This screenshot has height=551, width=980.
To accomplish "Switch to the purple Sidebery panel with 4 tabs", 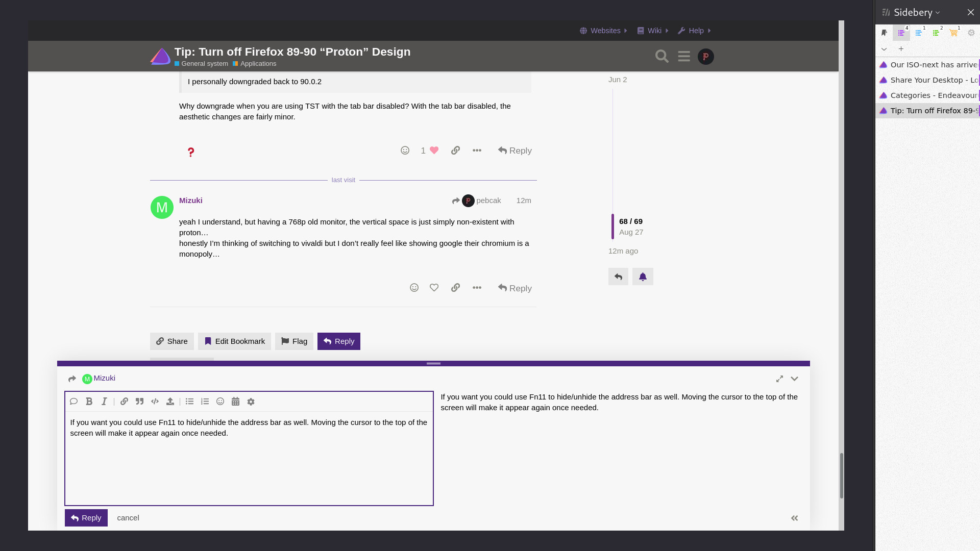I will pos(901,33).
